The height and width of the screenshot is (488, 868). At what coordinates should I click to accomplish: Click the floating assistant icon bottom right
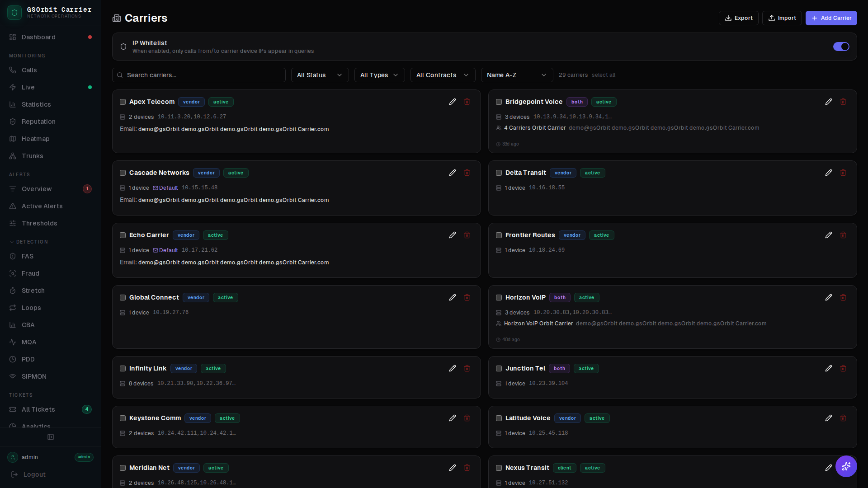pos(846,466)
